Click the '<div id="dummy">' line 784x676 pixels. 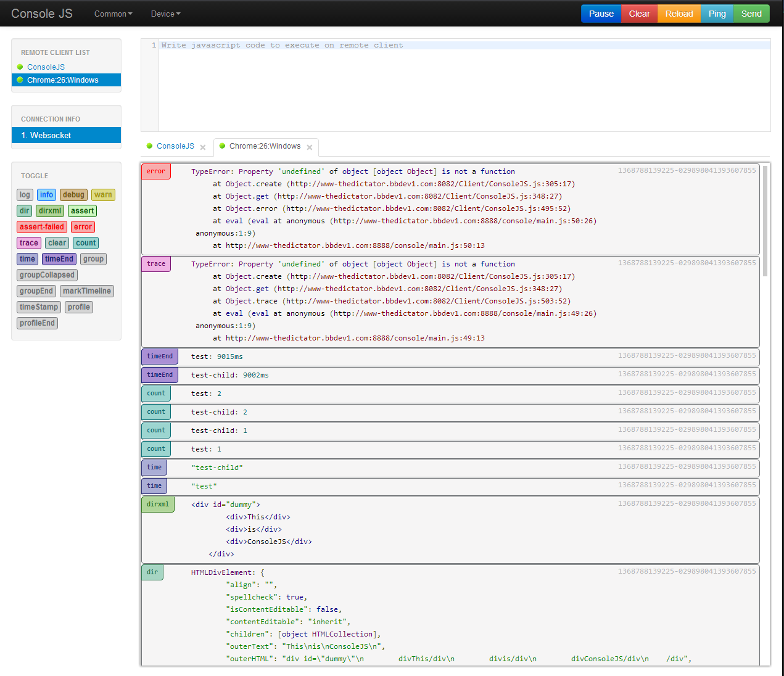click(x=226, y=505)
